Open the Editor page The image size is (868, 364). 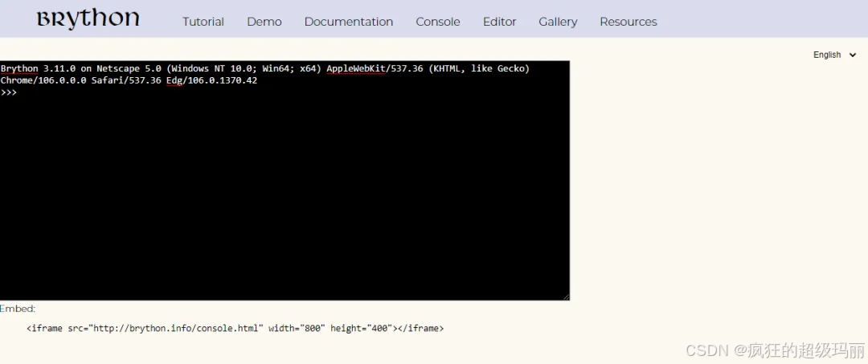(499, 22)
